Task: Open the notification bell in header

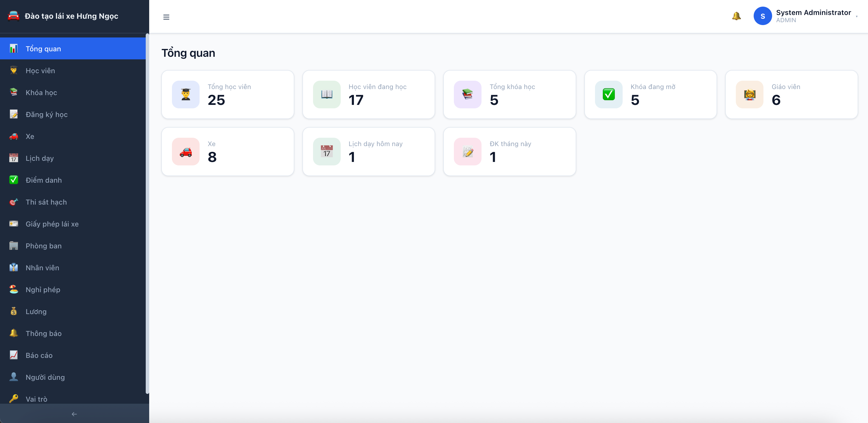Action: click(x=736, y=16)
